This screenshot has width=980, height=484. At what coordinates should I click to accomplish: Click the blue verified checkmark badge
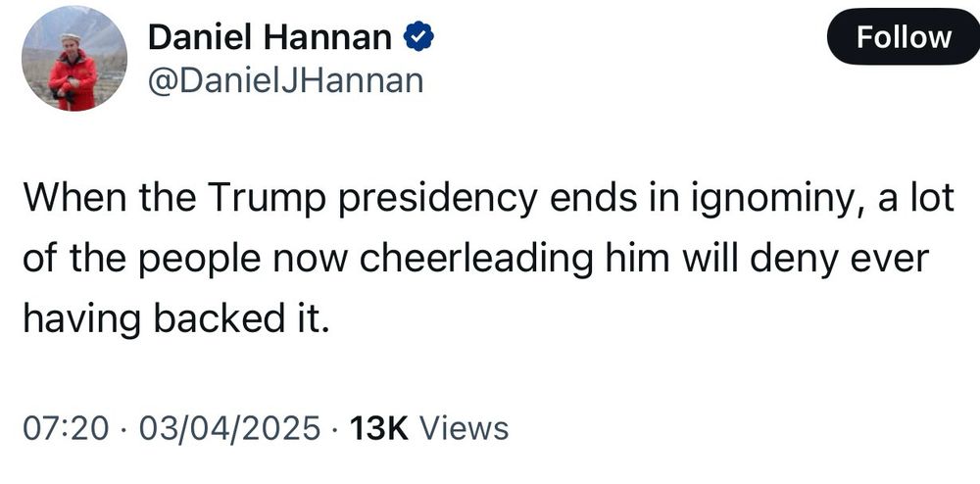[x=420, y=37]
